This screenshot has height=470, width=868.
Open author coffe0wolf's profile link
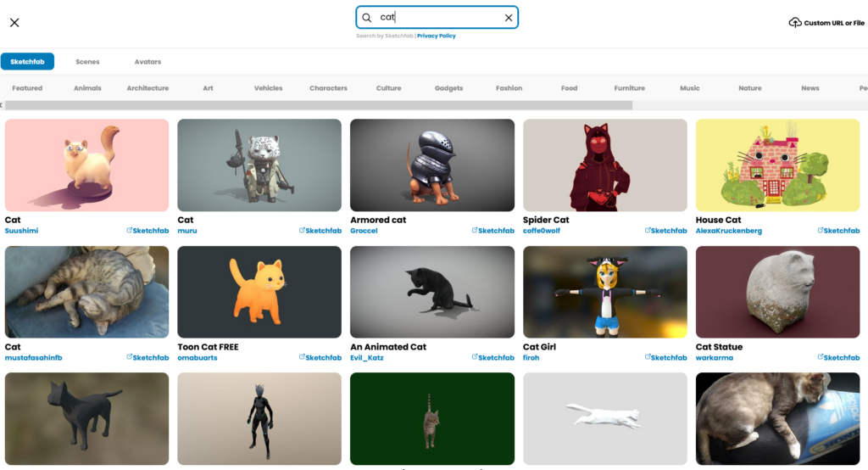click(542, 231)
